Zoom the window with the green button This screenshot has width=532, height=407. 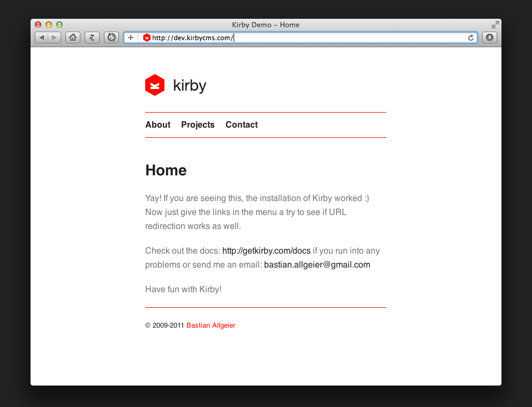click(x=59, y=25)
